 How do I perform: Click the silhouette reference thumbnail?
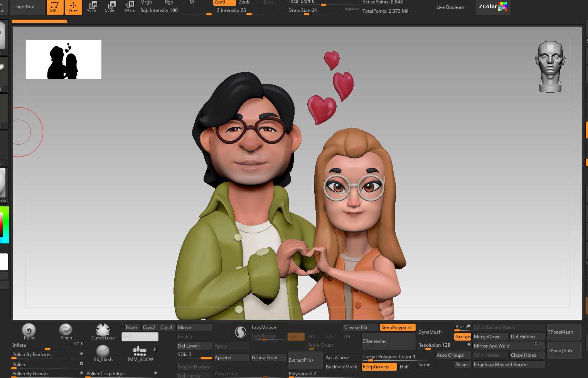pos(64,59)
